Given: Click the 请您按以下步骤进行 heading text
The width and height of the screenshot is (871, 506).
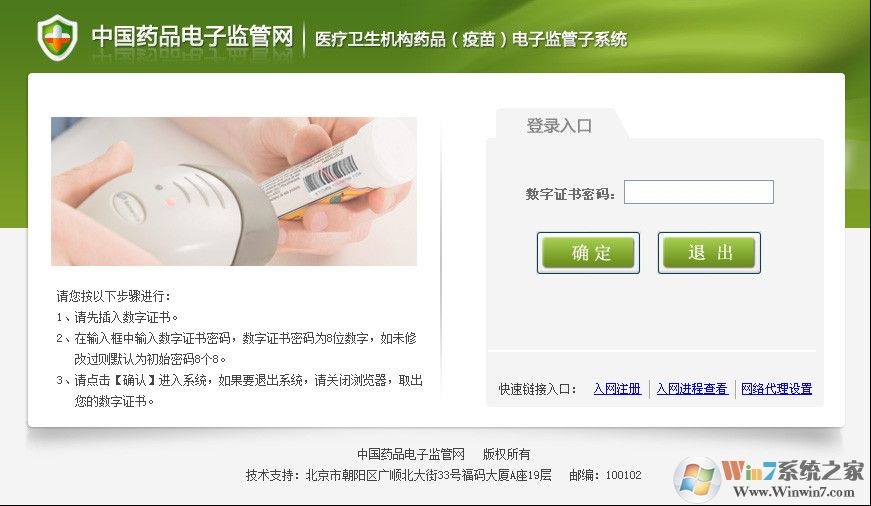Looking at the screenshot, I should (114, 296).
